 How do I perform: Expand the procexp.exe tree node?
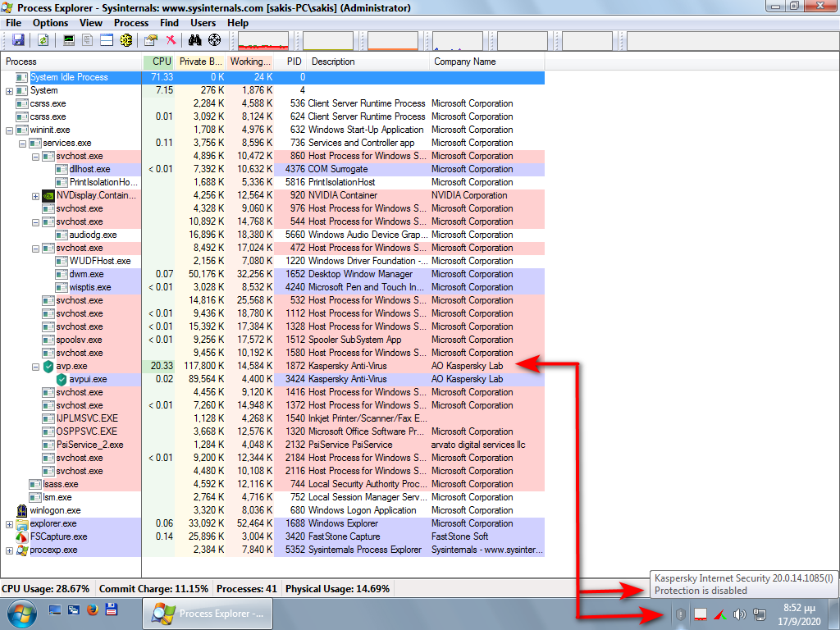coord(9,550)
